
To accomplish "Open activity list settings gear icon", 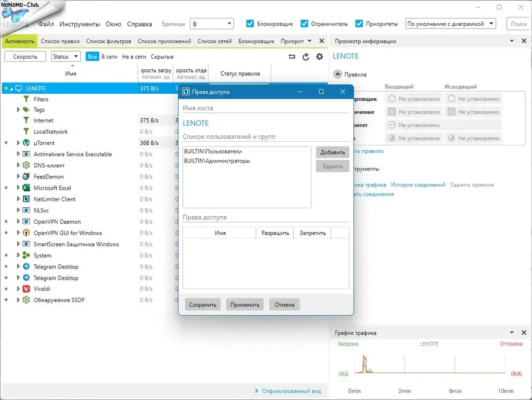I will pos(320,56).
